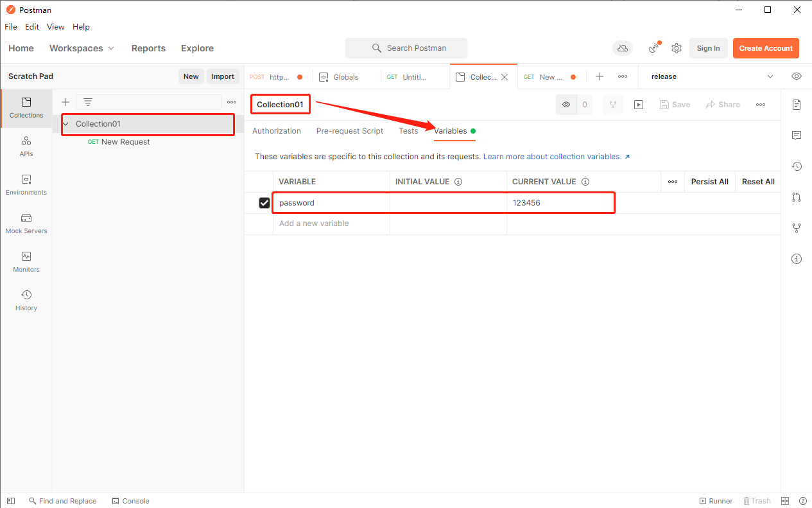Open the collection info icon in right sidebar
Screen dimensions: 812x508
coord(797,259)
